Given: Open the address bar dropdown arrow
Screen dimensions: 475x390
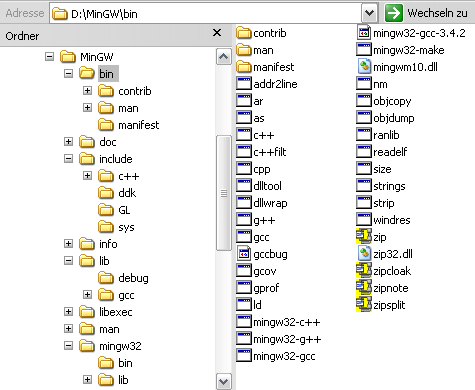Looking at the screenshot, I should tap(369, 13).
